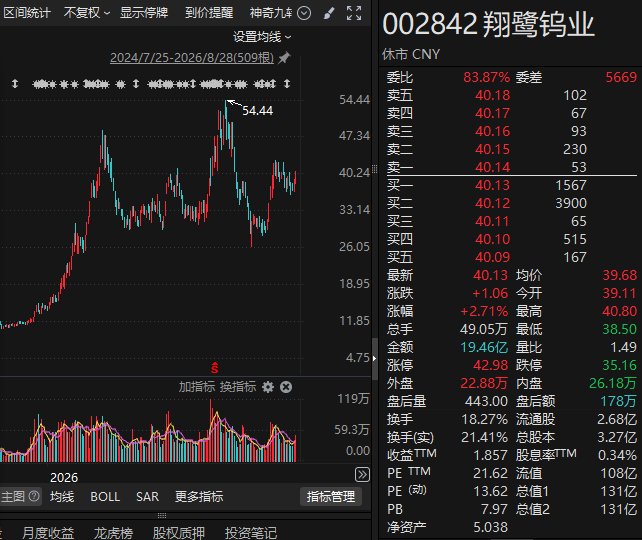Screen dimensions: 642x540
Task: Click 卖五 price 40.18
Action: click(493, 95)
